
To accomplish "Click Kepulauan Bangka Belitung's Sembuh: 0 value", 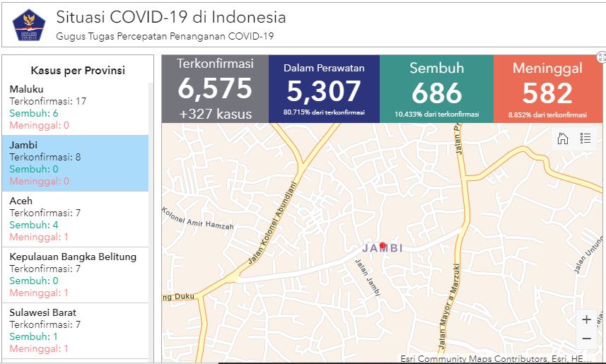I will click(x=34, y=281).
